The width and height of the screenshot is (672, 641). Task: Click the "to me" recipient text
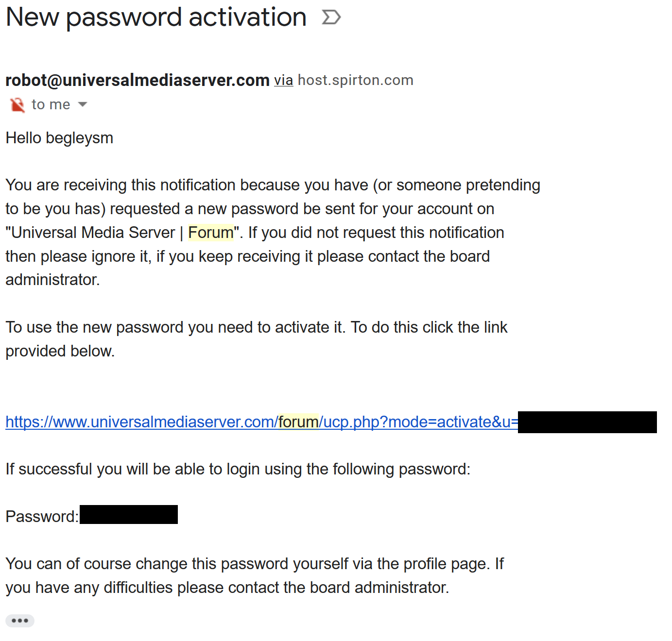(51, 104)
